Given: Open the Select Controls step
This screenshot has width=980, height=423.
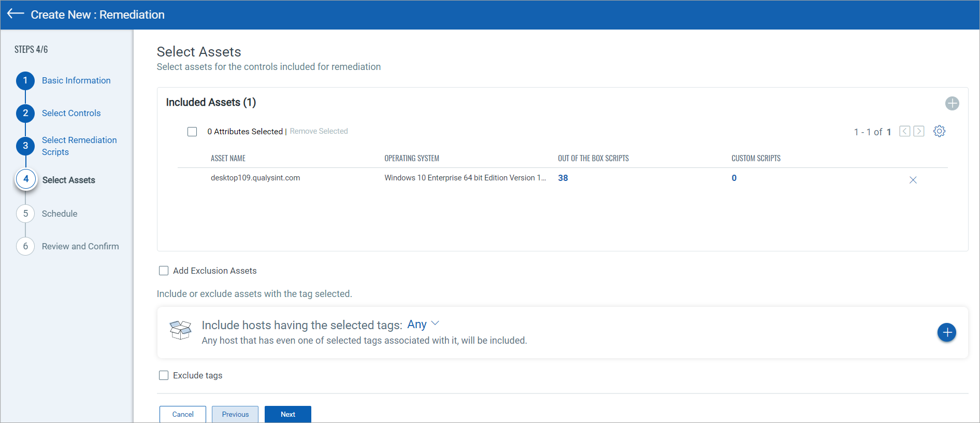Looking at the screenshot, I should (x=71, y=113).
